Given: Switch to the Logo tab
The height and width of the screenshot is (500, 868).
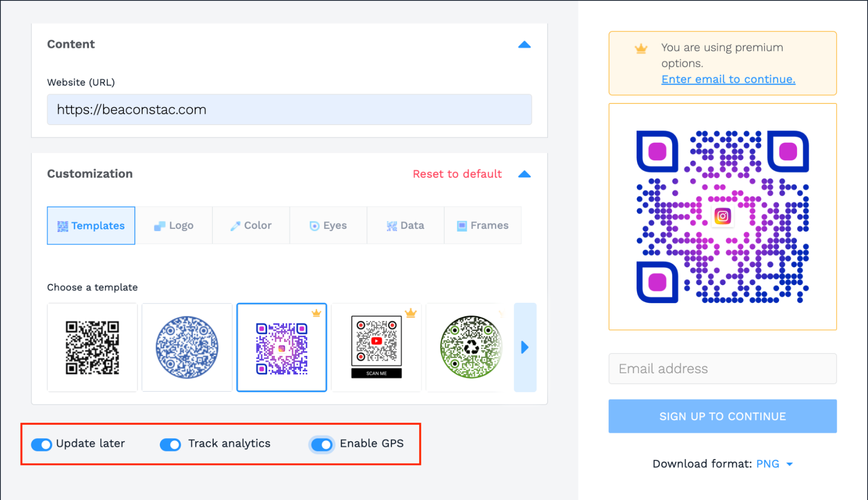Looking at the screenshot, I should [174, 225].
